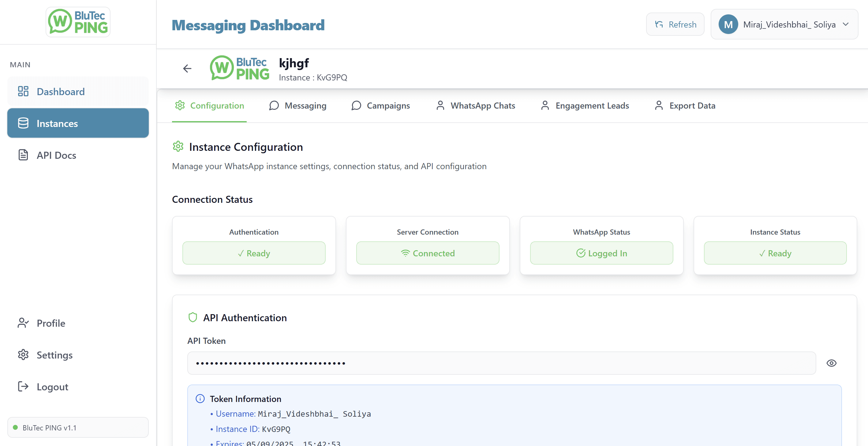Click the API Docs document icon
This screenshot has width=868, height=446.
click(x=23, y=155)
